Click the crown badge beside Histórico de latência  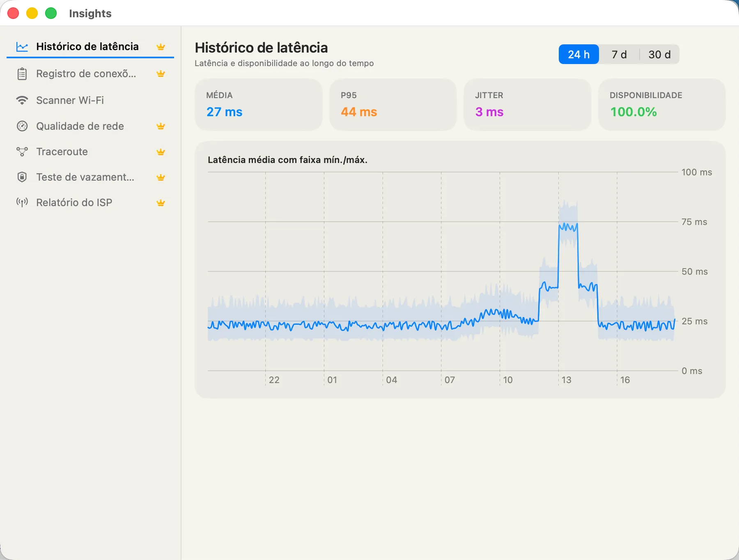coord(161,47)
